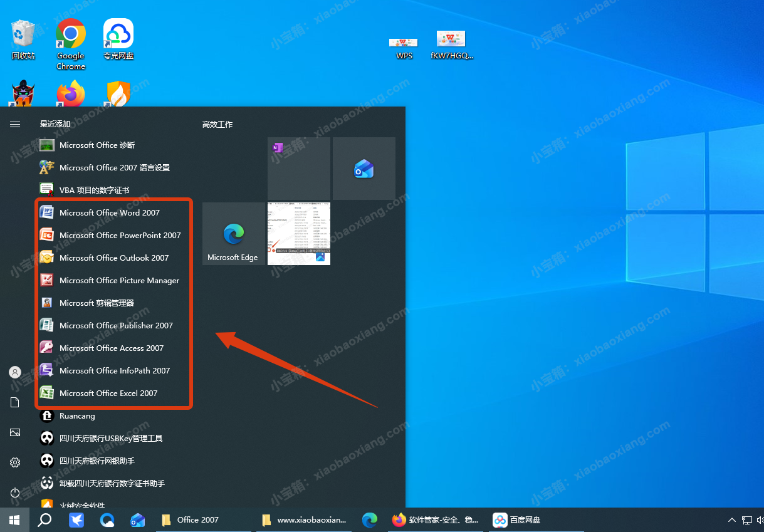The image size is (764, 532).
Task: Open Microsoft Office Outlook 2007
Action: pyautogui.click(x=114, y=258)
